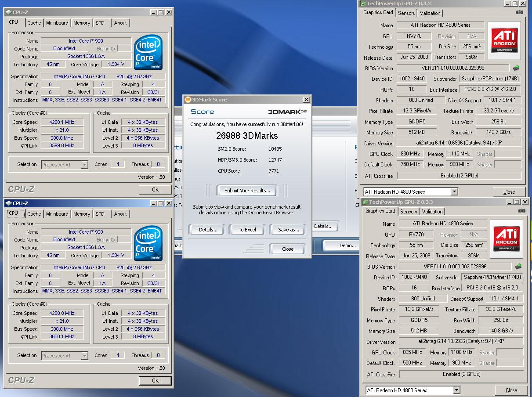Switch to the Cache tab in bottom CPU-Z
This screenshot has height=397, width=532.
pos(34,214)
